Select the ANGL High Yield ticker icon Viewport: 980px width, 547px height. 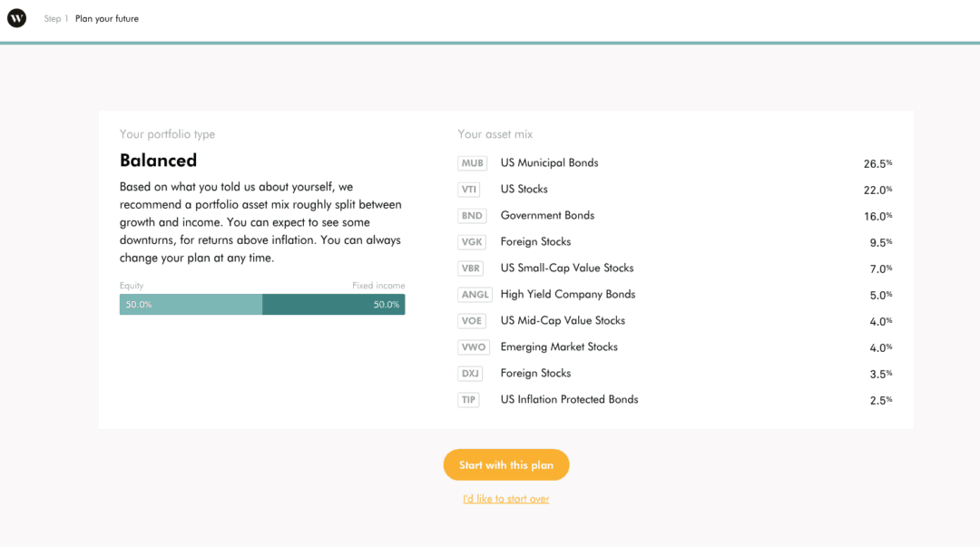[x=473, y=294]
